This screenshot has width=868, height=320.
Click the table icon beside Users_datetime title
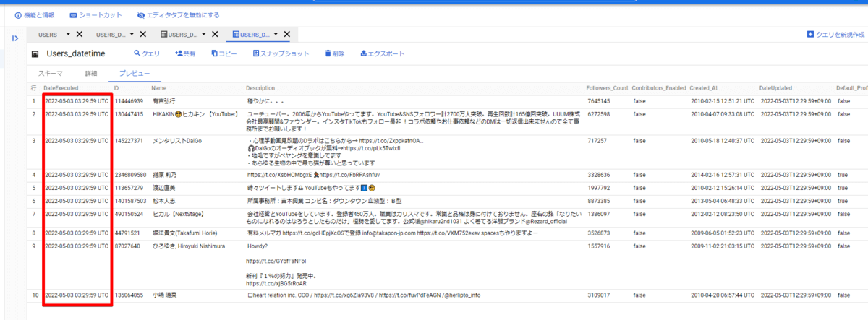(x=35, y=54)
